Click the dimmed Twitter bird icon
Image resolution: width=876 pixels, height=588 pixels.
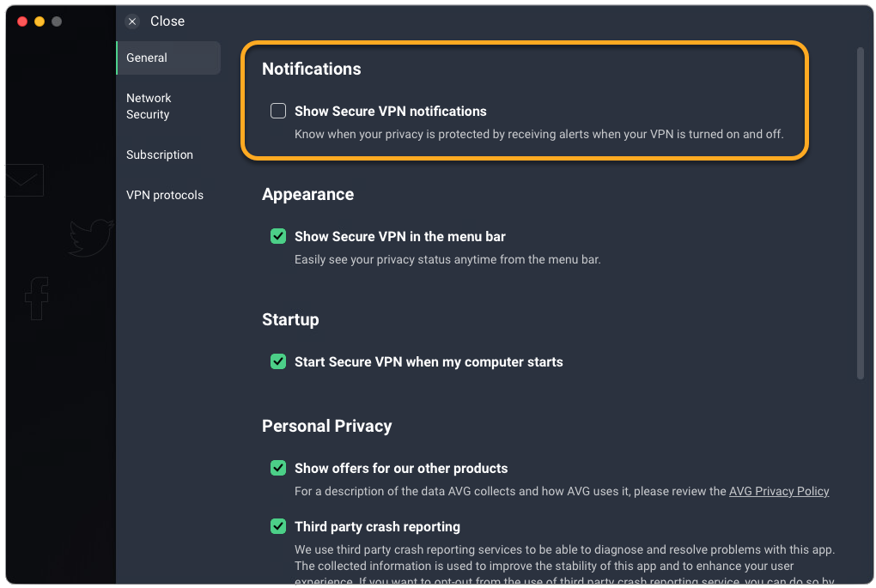[91, 238]
